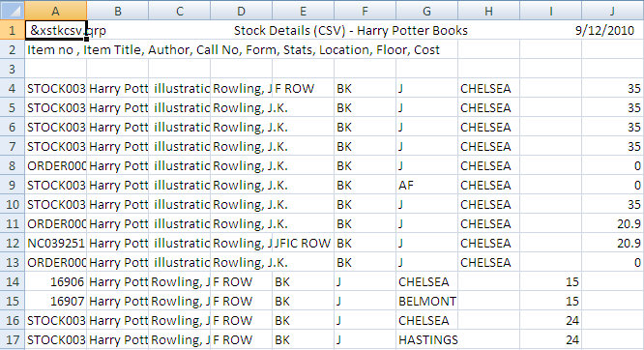644x350 pixels.
Task: Select row 10 header
Action: (x=13, y=204)
